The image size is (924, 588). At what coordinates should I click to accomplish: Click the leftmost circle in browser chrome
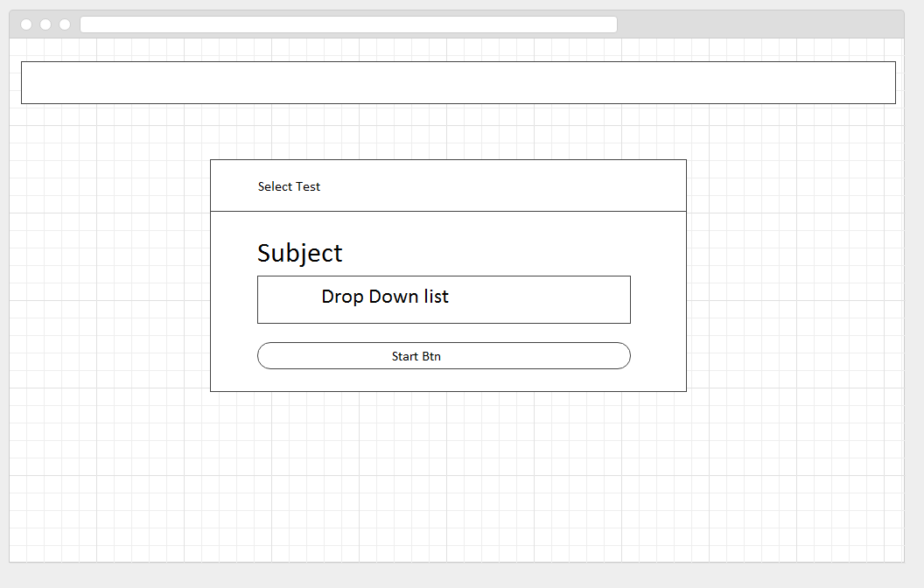point(26,24)
